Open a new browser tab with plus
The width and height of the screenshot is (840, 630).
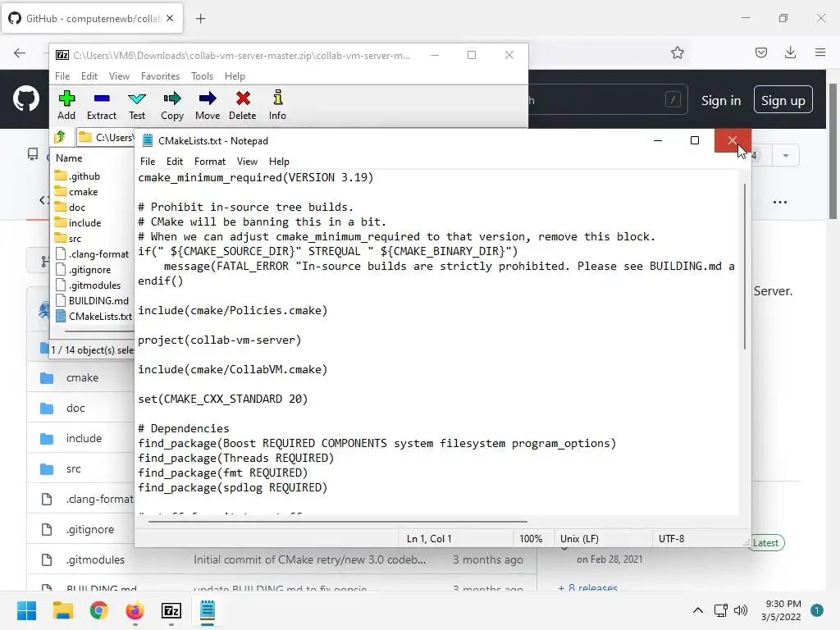(x=200, y=19)
